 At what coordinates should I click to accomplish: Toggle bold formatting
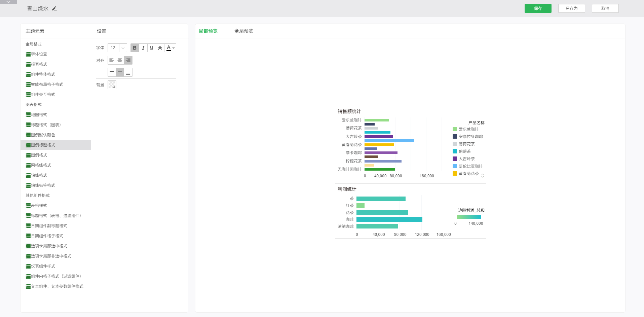coord(135,48)
